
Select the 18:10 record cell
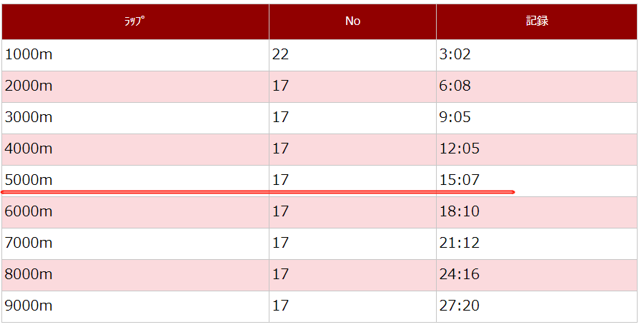[460, 212]
